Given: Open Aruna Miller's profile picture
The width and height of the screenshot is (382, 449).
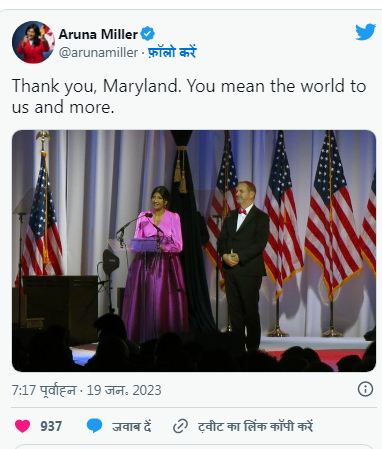Looking at the screenshot, I should tap(33, 42).
